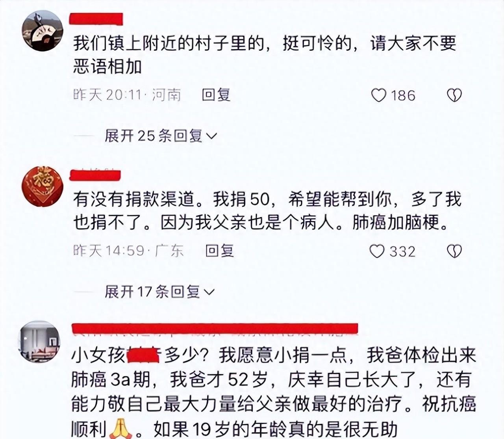Dislike the Henan comment with broken heart
Screen dimensions: 504x439
[454, 95]
